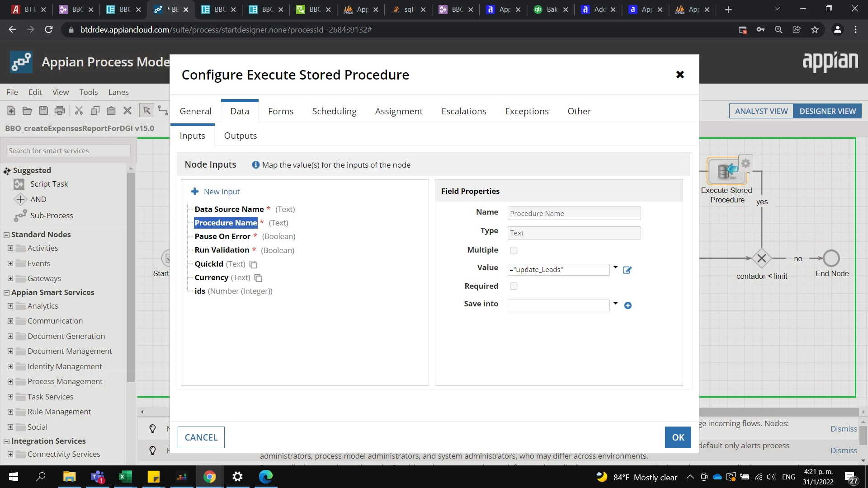Collapse the Appian Smart Services section

pos(7,293)
